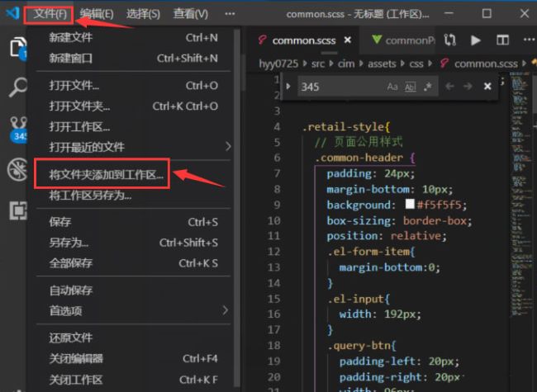Expand the 打开最近的文件 submenu

pyautogui.click(x=225, y=147)
